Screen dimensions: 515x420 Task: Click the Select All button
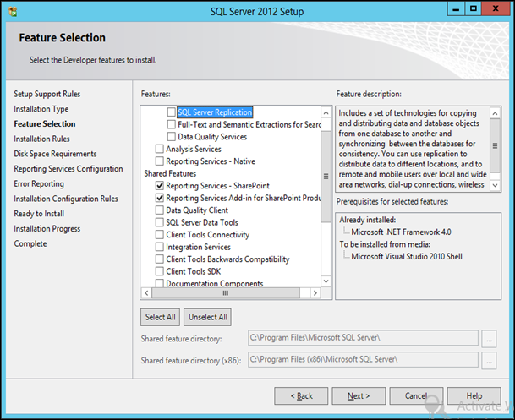tap(160, 317)
